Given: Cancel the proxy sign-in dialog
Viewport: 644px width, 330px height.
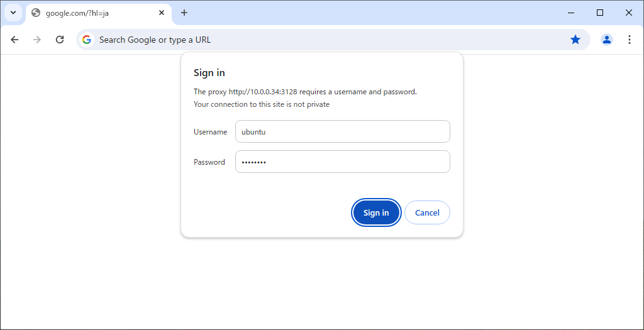Looking at the screenshot, I should [x=427, y=212].
